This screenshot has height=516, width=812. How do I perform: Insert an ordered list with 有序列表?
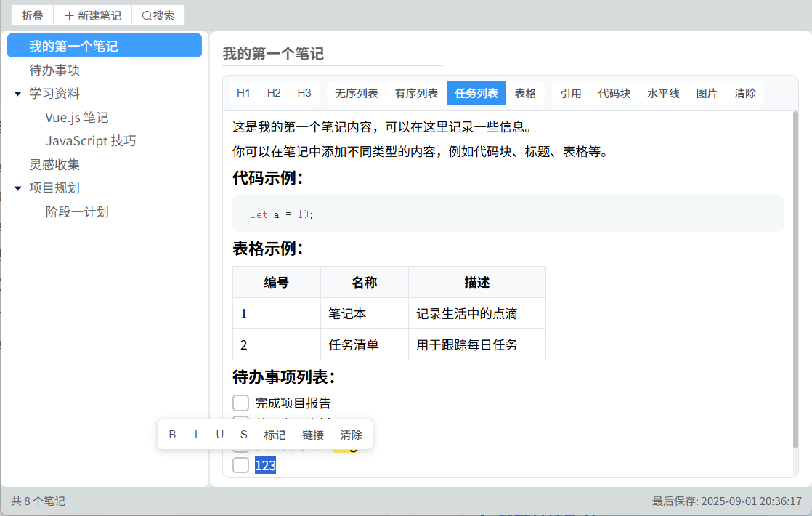click(416, 93)
